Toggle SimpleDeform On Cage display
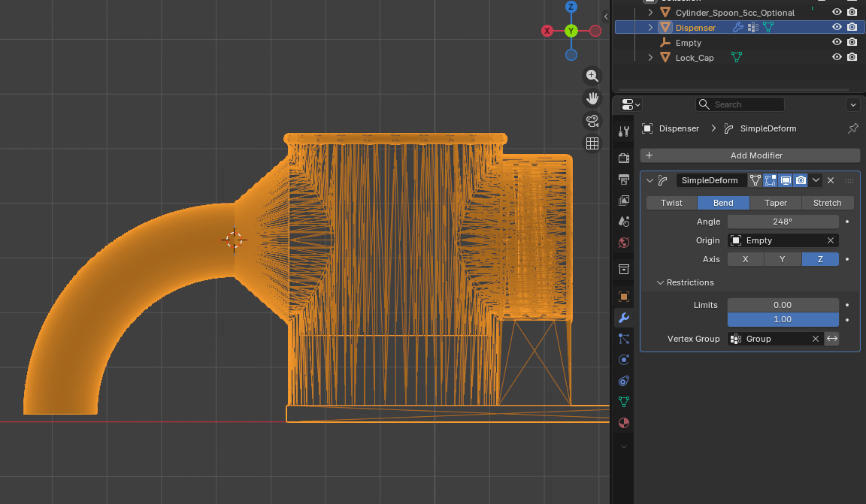The image size is (866, 504). 755,180
